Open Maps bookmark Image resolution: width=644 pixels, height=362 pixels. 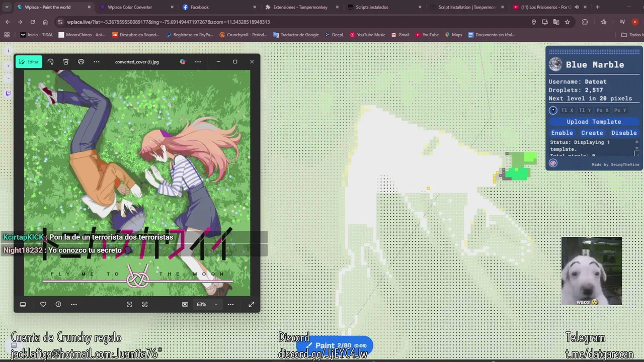[x=453, y=35]
